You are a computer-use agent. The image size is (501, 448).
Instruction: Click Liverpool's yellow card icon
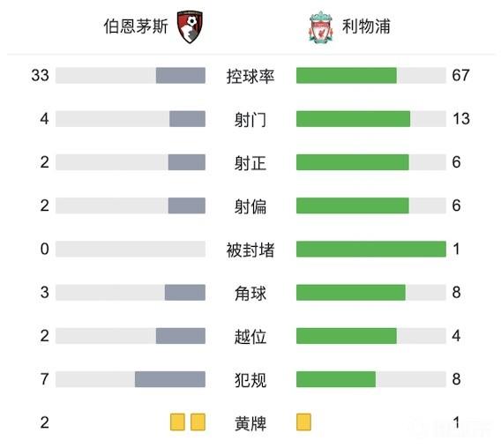pos(303,422)
